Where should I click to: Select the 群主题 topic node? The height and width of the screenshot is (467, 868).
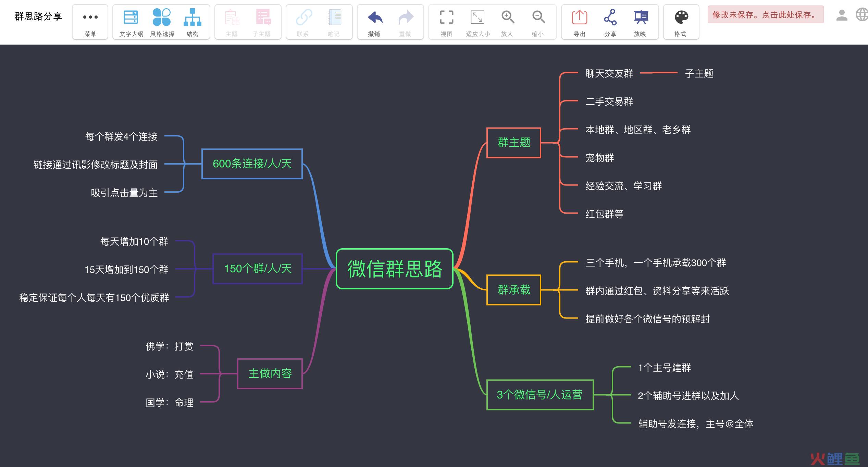tap(514, 143)
